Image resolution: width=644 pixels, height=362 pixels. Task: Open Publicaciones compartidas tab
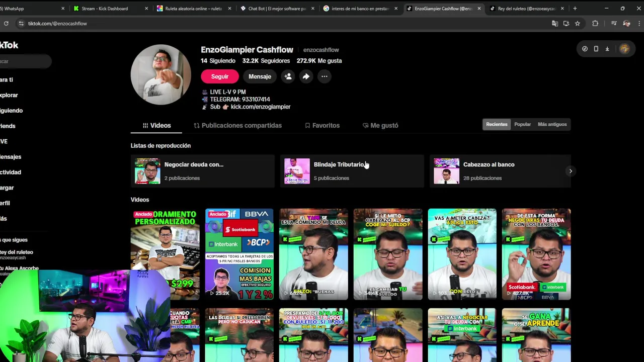coord(237,125)
